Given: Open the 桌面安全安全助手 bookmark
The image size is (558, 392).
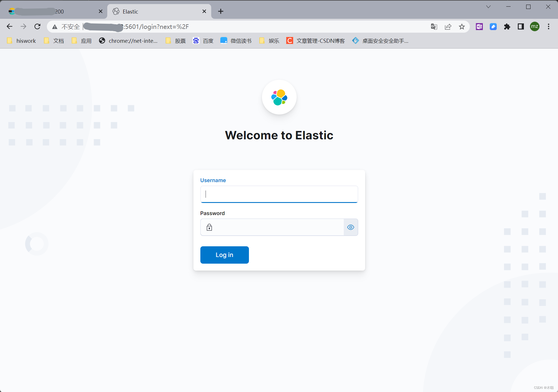Looking at the screenshot, I should tap(380, 41).
